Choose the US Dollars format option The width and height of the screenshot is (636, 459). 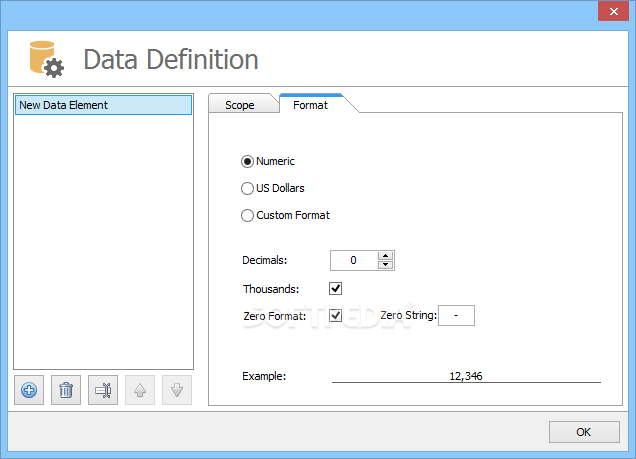tap(247, 189)
